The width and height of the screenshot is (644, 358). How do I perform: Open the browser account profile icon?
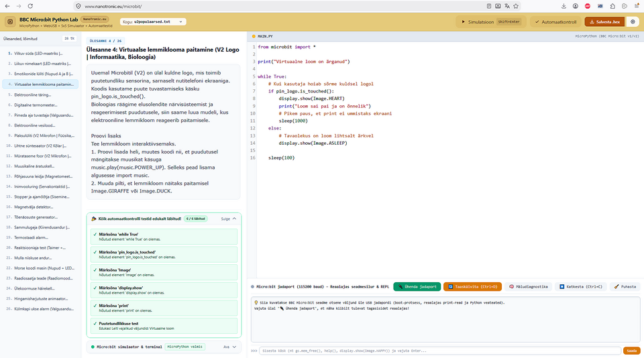(x=576, y=6)
